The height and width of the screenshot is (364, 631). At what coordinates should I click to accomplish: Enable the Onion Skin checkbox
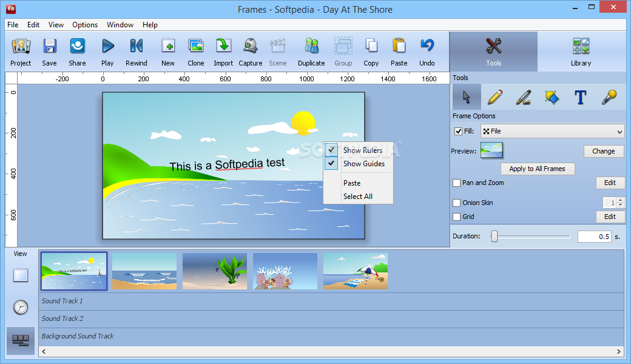pos(456,203)
